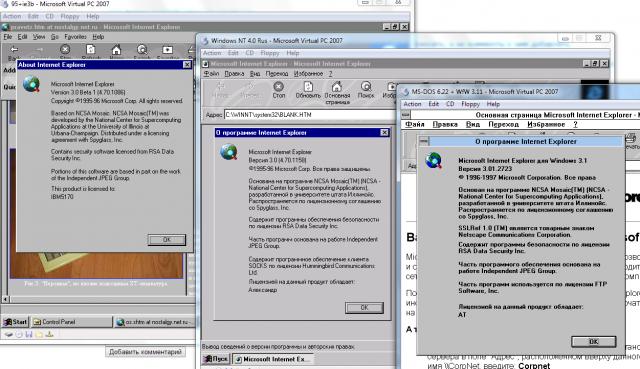Click OK in IE for Windows 3.1 dialog
Screen dimensions: 640x369
click(593, 342)
